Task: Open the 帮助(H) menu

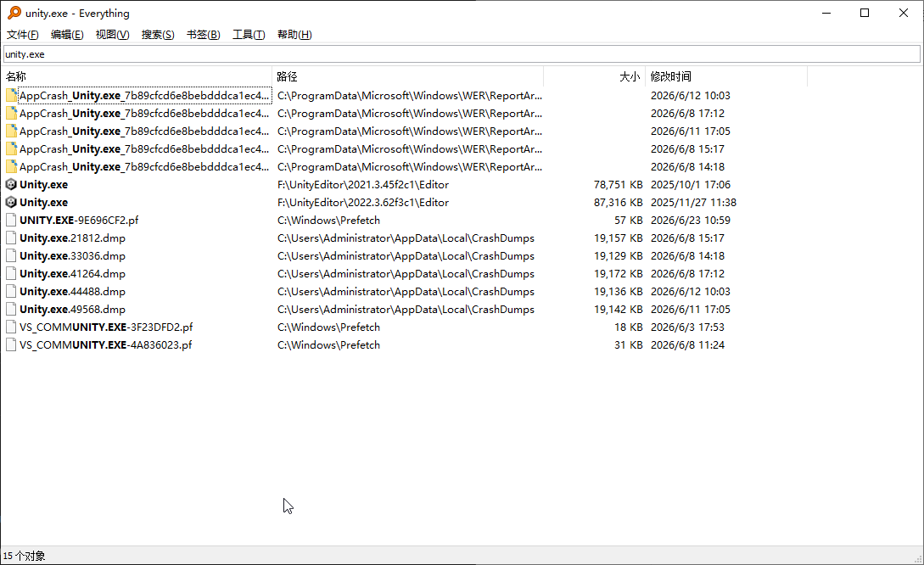Action: [x=294, y=35]
